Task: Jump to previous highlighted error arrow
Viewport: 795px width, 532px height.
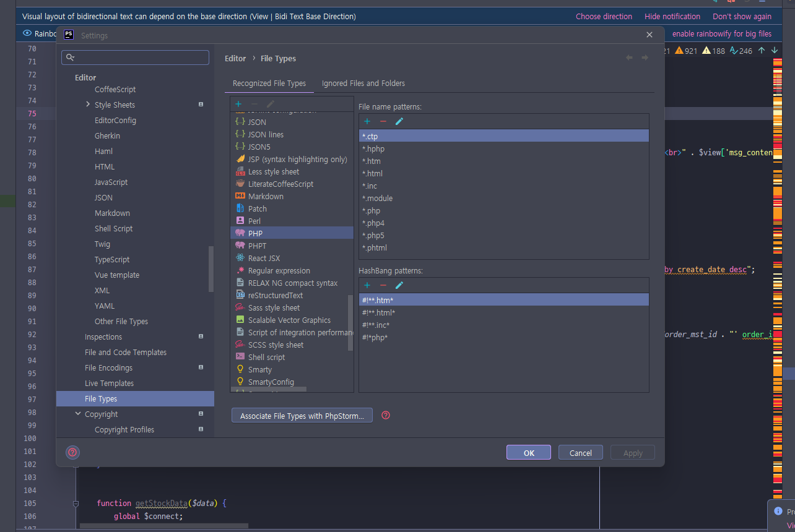Action: tap(762, 51)
